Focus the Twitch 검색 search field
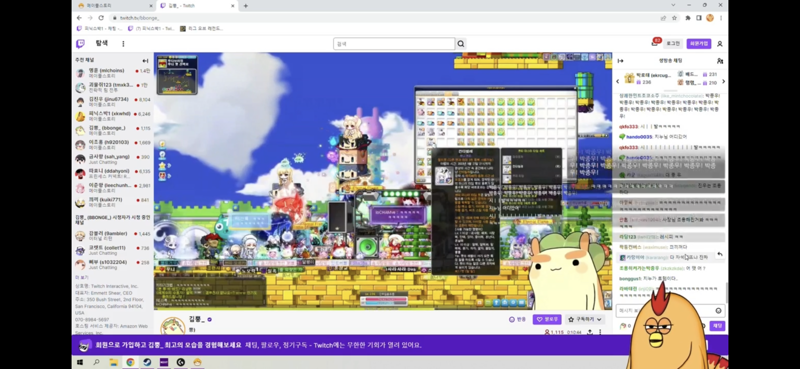The width and height of the screenshot is (800, 369). (x=394, y=44)
